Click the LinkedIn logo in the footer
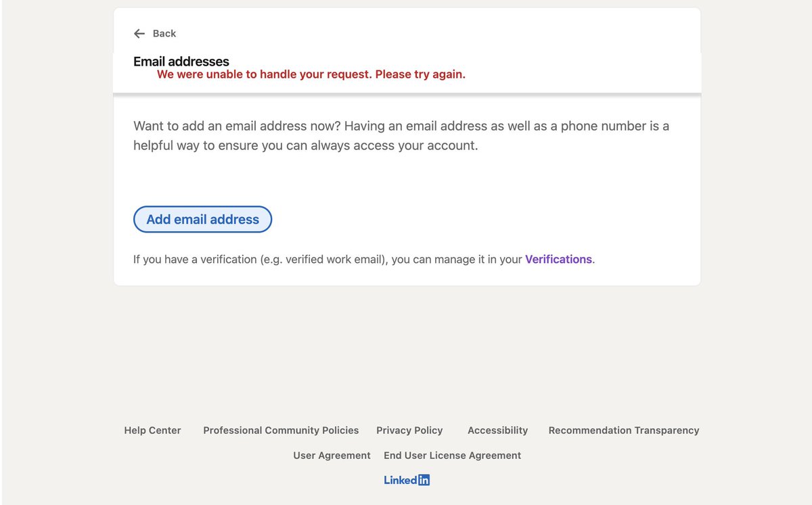The width and height of the screenshot is (812, 505). (407, 480)
